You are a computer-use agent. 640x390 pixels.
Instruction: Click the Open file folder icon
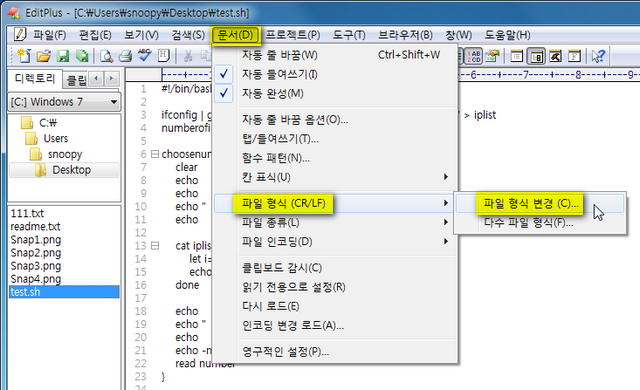[44, 56]
